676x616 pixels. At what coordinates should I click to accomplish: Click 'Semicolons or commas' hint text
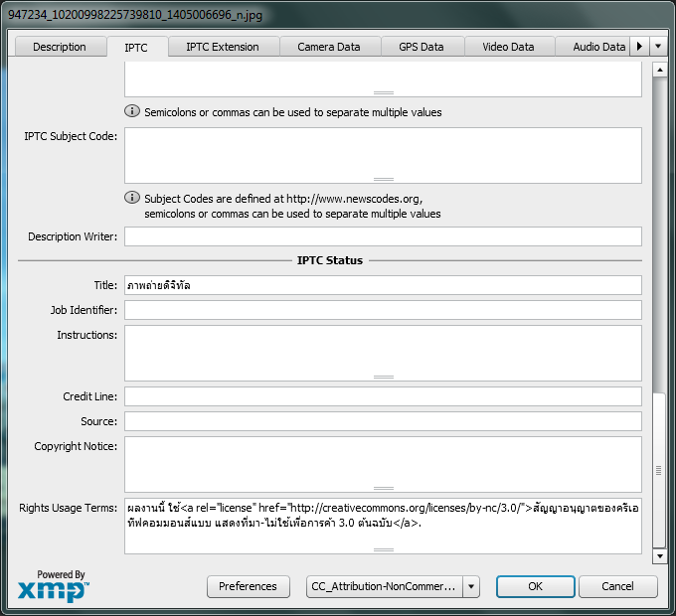293,112
